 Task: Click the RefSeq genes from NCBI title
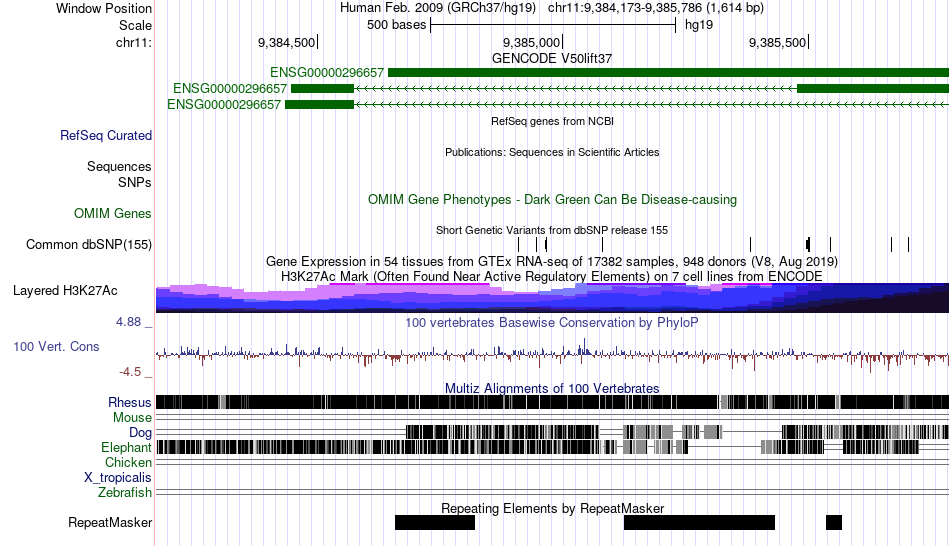pos(552,121)
